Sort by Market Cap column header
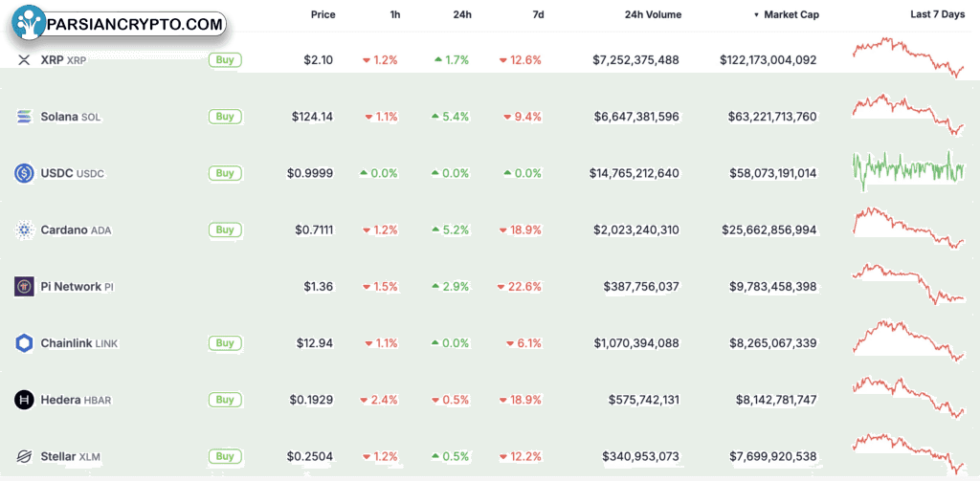Image resolution: width=980 pixels, height=481 pixels. pyautogui.click(x=787, y=15)
